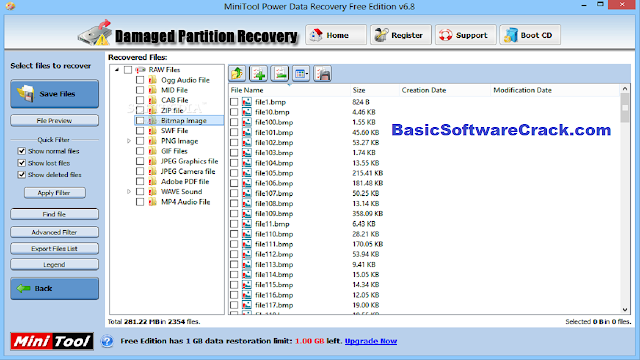Sort by File Name column header
This screenshot has width=640, height=360.
pyautogui.click(x=289, y=90)
